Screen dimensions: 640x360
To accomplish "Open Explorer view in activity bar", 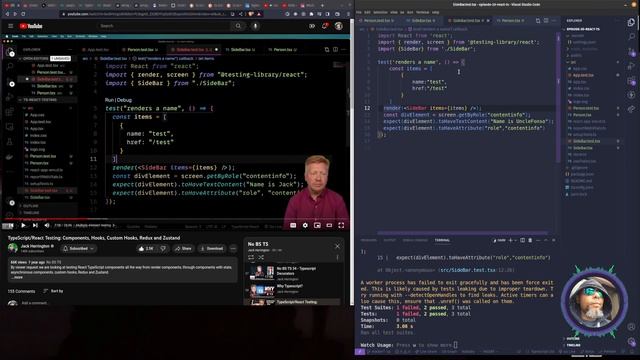I will click(631, 22).
